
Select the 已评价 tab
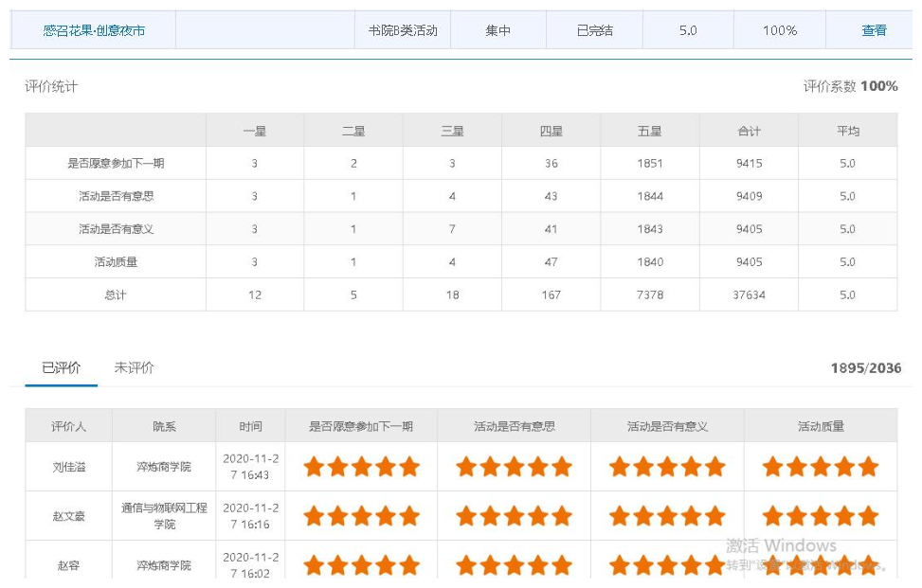[61, 367]
